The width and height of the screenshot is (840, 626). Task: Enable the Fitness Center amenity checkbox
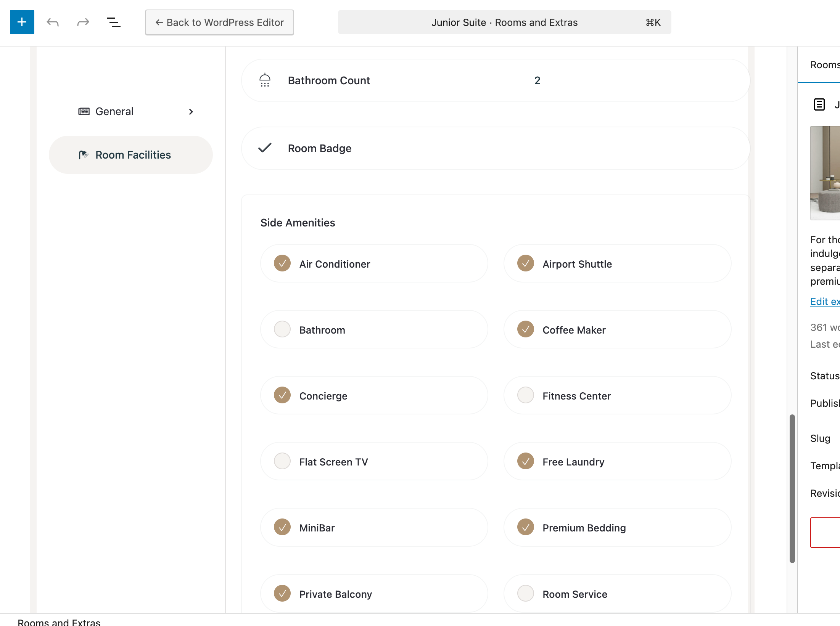525,395
